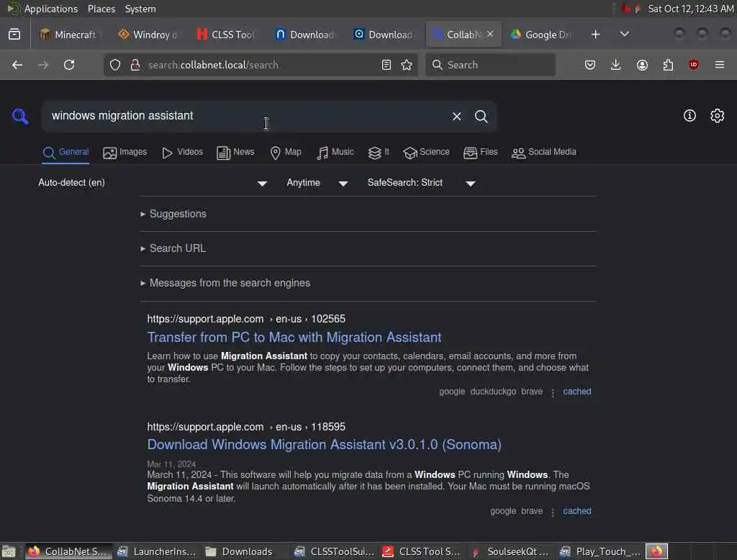Go back with the browser back arrow
Image resolution: width=737 pixels, height=560 pixels.
click(17, 65)
